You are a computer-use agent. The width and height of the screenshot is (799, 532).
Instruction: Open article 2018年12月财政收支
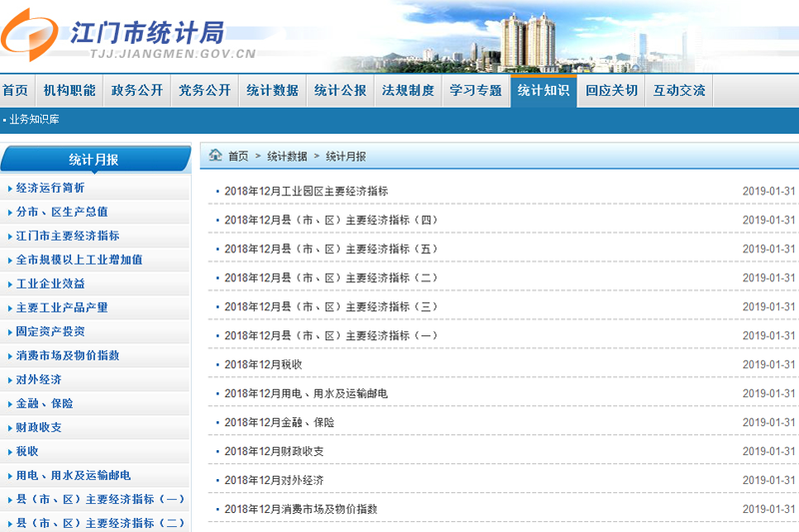pyautogui.click(x=274, y=451)
